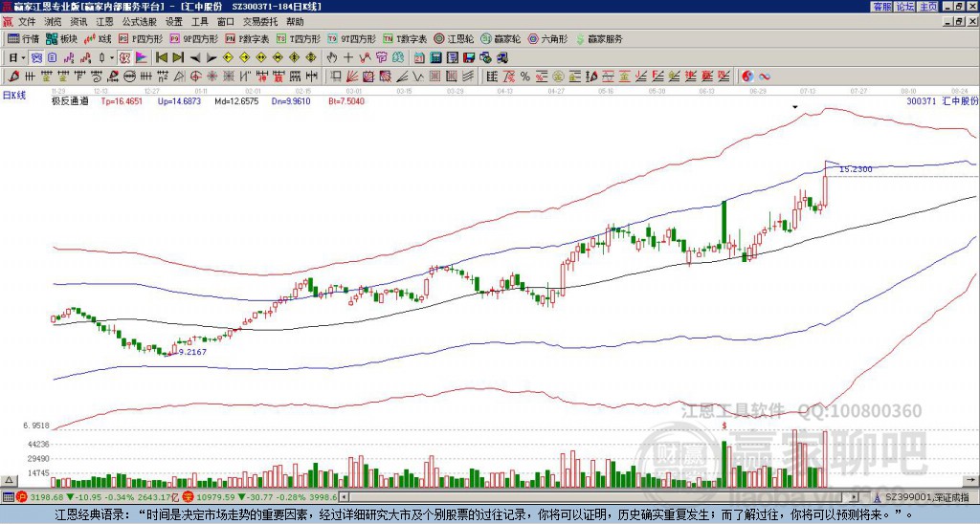980x524 pixels.
Task: Click the 极反通道 indicator name
Action: [x=70, y=101]
